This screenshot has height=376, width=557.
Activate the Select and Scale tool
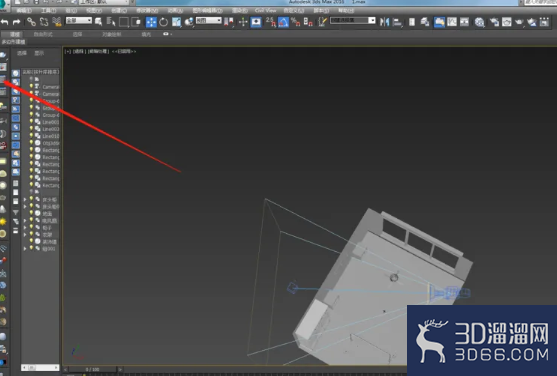pyautogui.click(x=177, y=22)
